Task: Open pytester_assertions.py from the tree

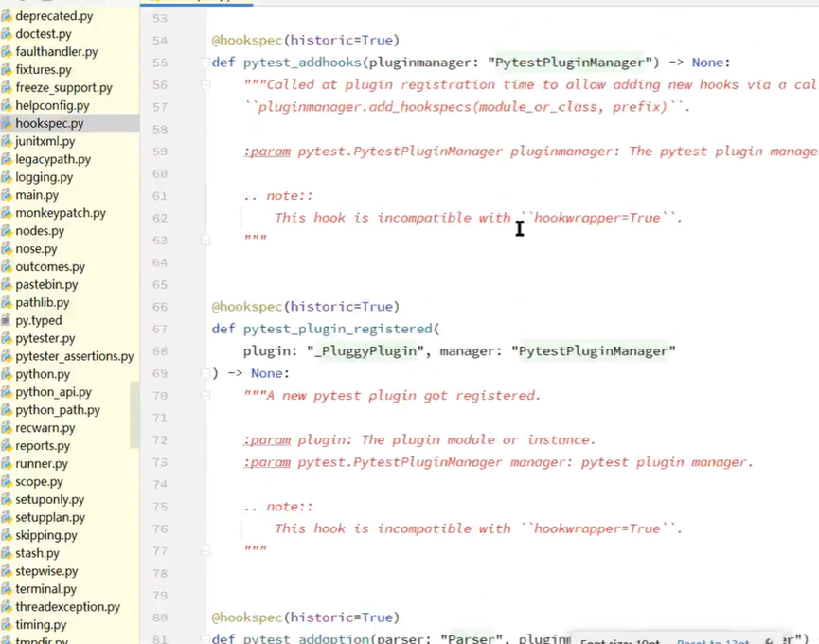Action: (x=75, y=356)
